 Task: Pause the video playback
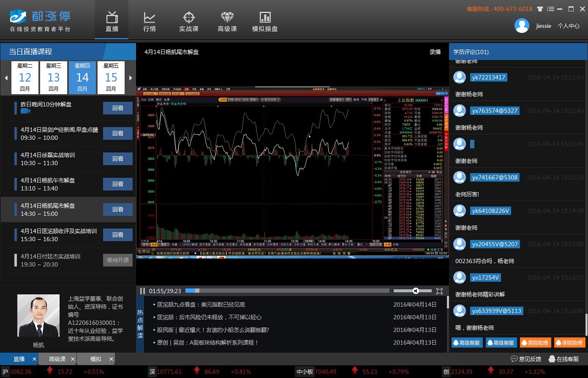(x=143, y=291)
